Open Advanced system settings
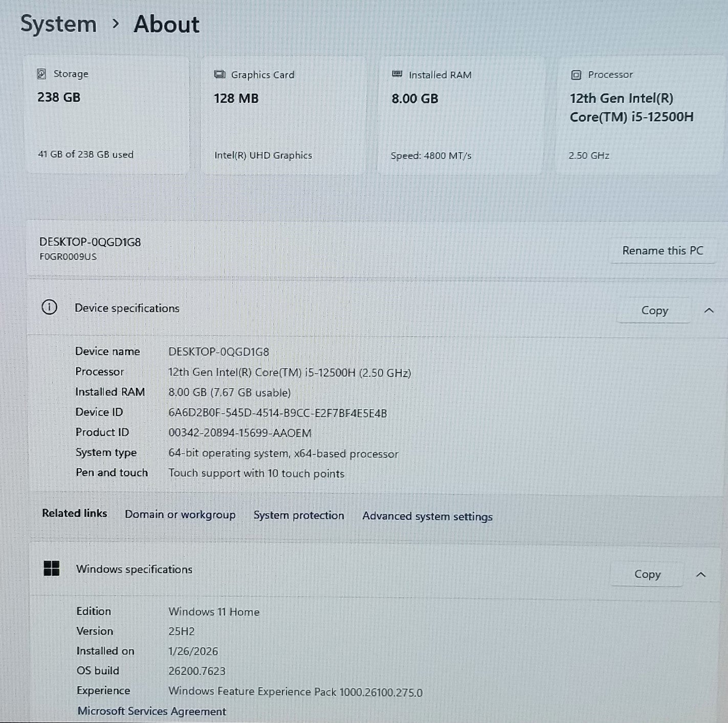This screenshot has height=723, width=728. [427, 516]
